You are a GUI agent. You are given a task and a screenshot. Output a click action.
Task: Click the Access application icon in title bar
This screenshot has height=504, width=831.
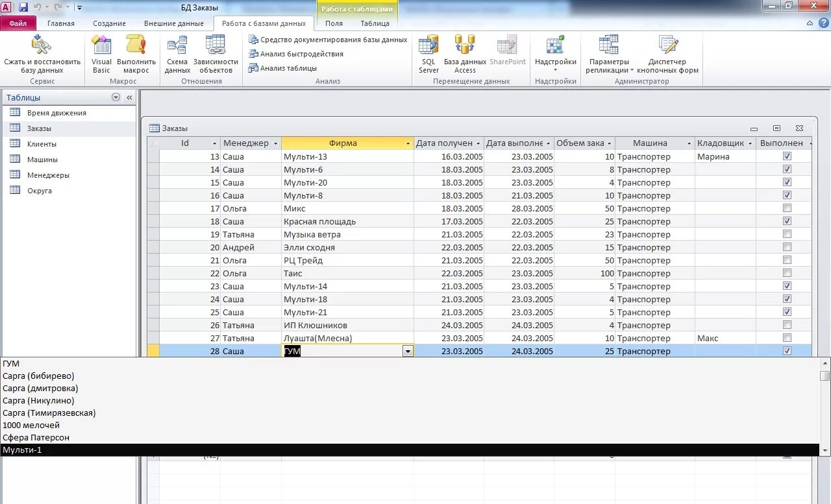6,7
